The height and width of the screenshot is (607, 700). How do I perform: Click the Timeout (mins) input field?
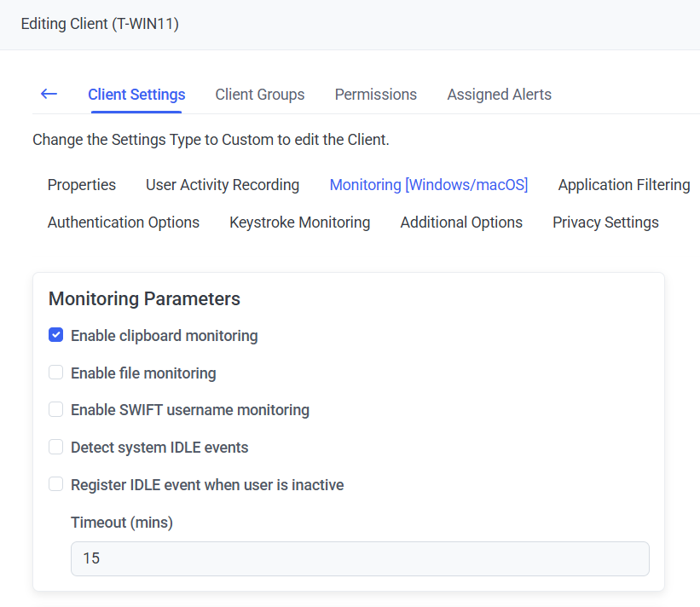[359, 558]
